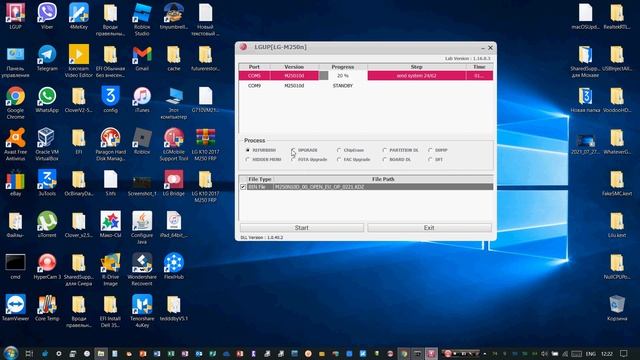The width and height of the screenshot is (640, 360).
Task: Open the 3uTools desktop icon
Action: coord(47,183)
